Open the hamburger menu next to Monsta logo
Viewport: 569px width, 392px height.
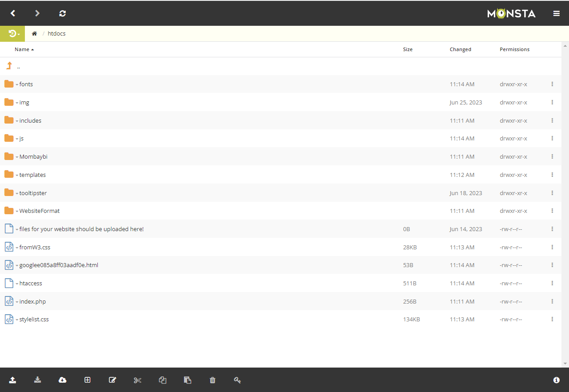click(x=556, y=13)
